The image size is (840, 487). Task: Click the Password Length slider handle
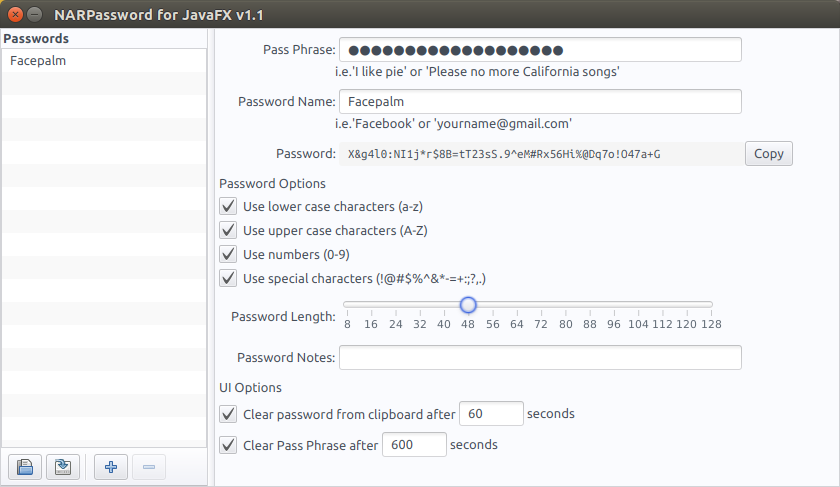tap(468, 305)
